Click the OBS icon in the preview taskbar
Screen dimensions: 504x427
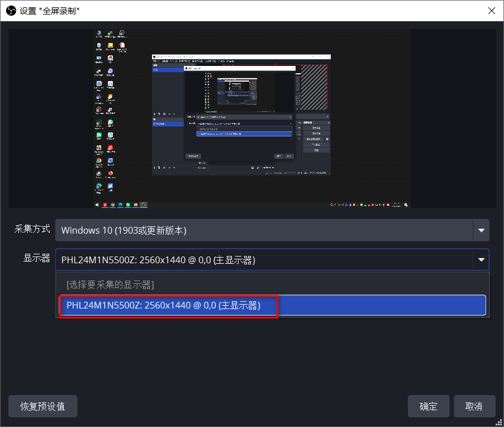(x=144, y=205)
